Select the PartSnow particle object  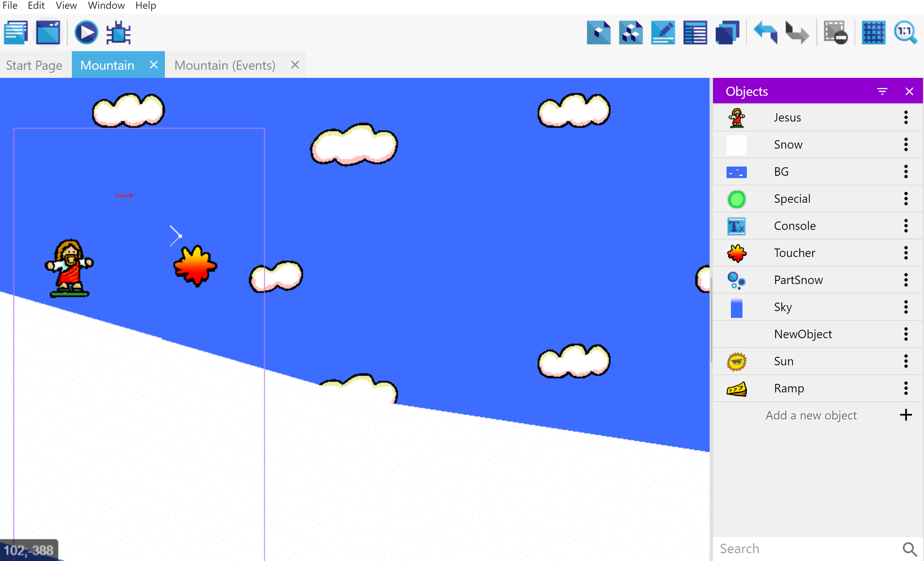click(818, 280)
